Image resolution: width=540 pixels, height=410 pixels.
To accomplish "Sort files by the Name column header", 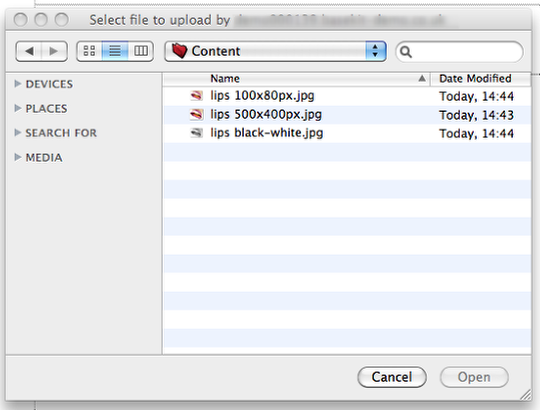I will pos(296,79).
